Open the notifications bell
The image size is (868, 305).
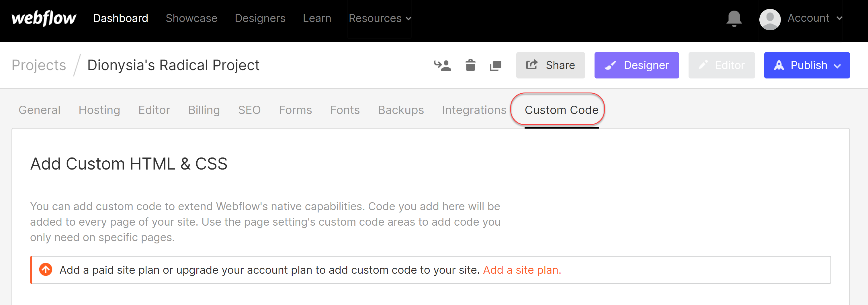click(734, 19)
